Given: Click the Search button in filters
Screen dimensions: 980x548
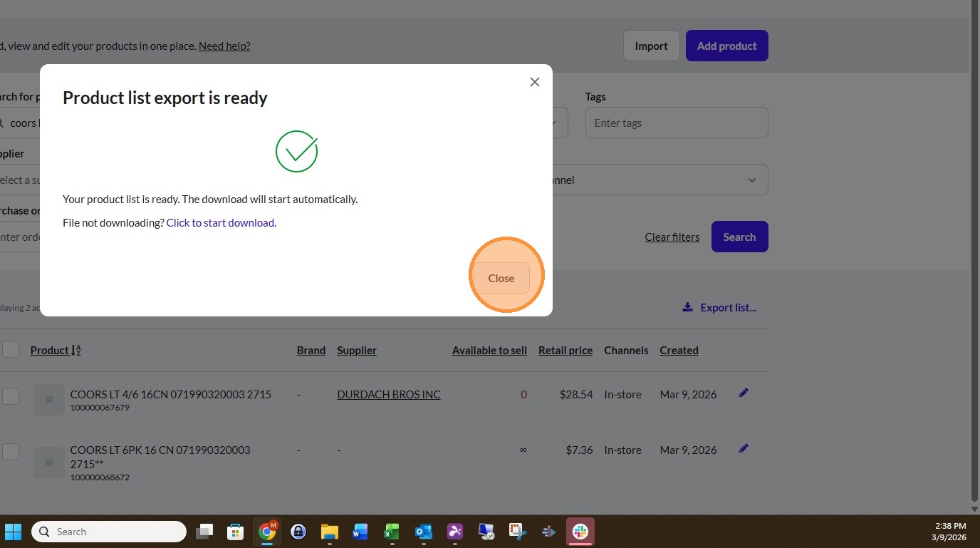Looking at the screenshot, I should tap(739, 237).
